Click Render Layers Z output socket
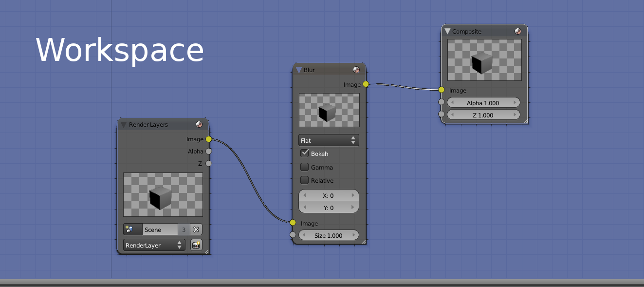 pos(209,163)
